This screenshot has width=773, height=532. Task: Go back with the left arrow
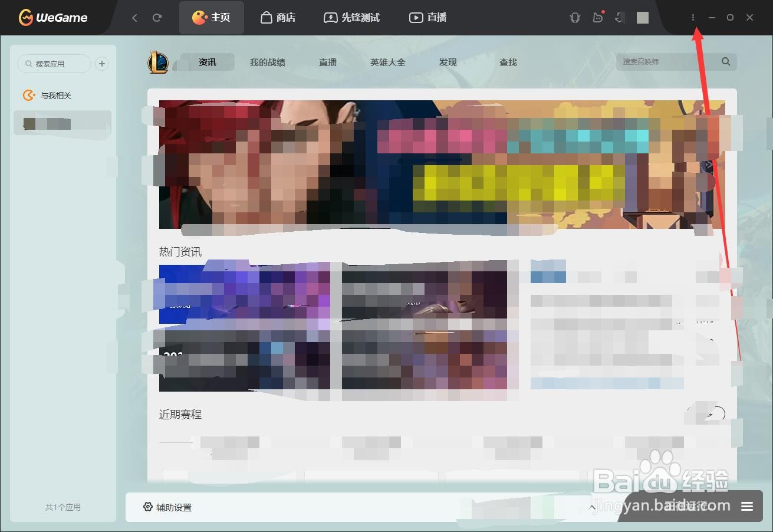(134, 18)
